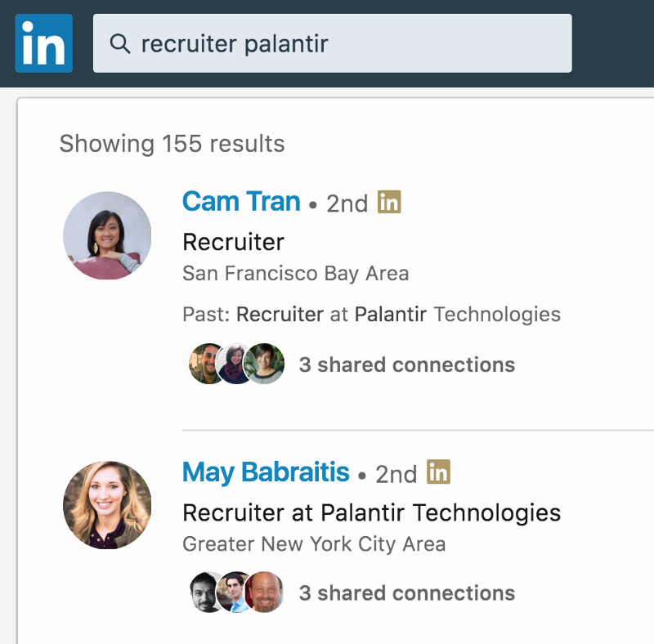Click middle shared connection avatar under Cam Tran
This screenshot has height=644, width=654.
pos(235,364)
